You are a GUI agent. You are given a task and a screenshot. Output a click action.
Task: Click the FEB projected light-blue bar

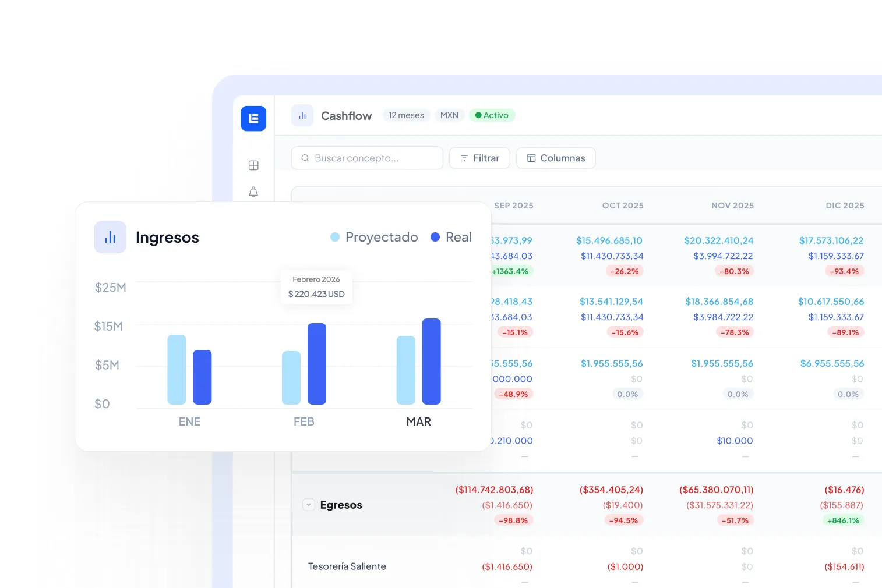click(x=291, y=378)
